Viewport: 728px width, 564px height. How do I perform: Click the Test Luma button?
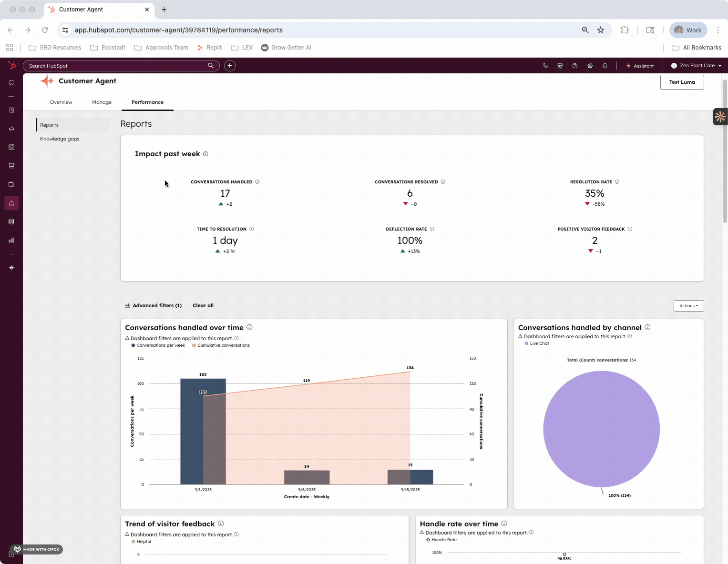(x=682, y=82)
